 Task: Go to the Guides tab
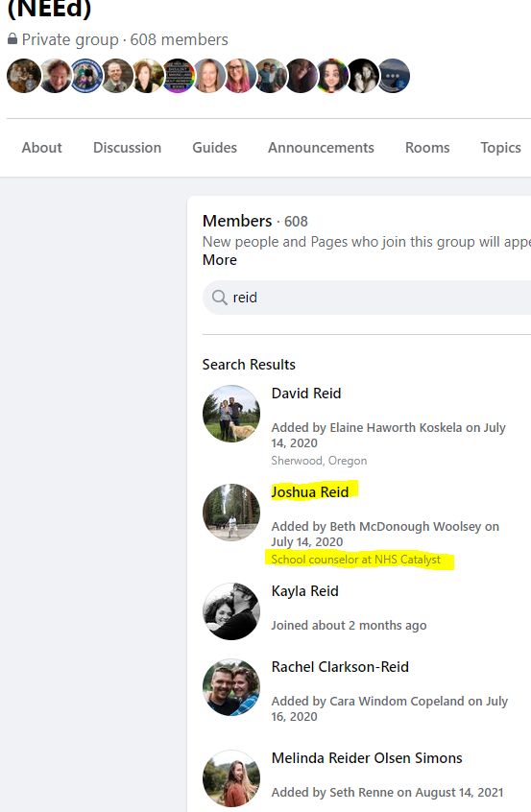click(x=214, y=148)
